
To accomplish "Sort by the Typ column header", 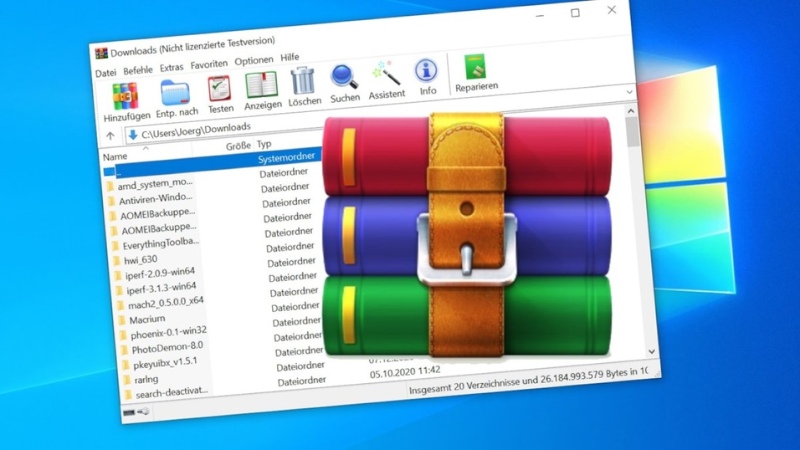I will (x=266, y=144).
